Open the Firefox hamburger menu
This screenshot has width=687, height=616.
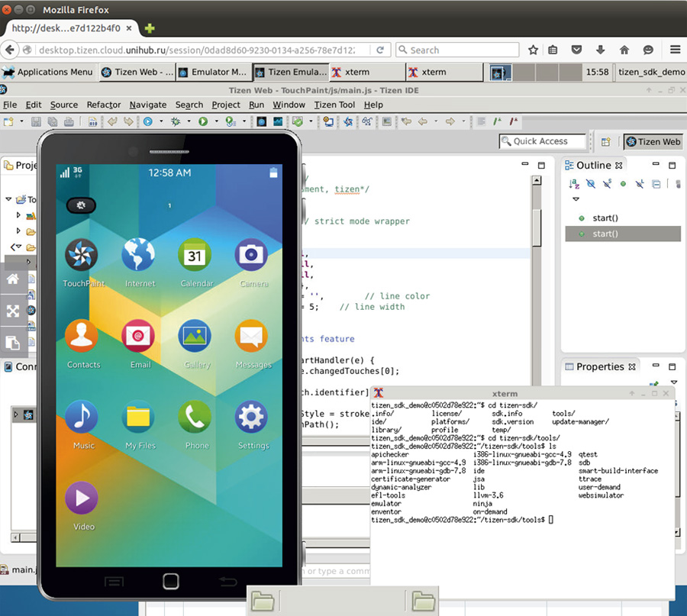tap(675, 50)
